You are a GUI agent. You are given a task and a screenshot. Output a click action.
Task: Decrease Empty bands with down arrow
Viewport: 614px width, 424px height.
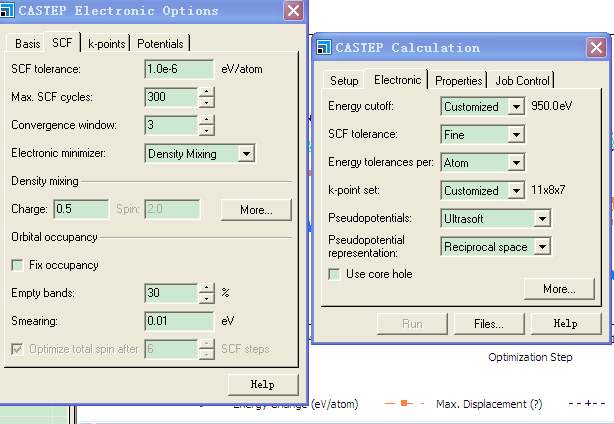click(206, 298)
